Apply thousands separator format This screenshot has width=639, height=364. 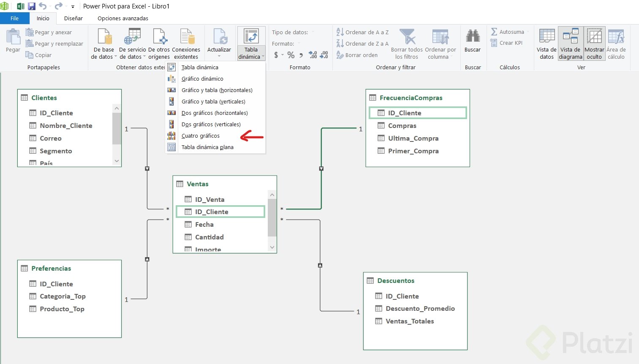tap(301, 55)
